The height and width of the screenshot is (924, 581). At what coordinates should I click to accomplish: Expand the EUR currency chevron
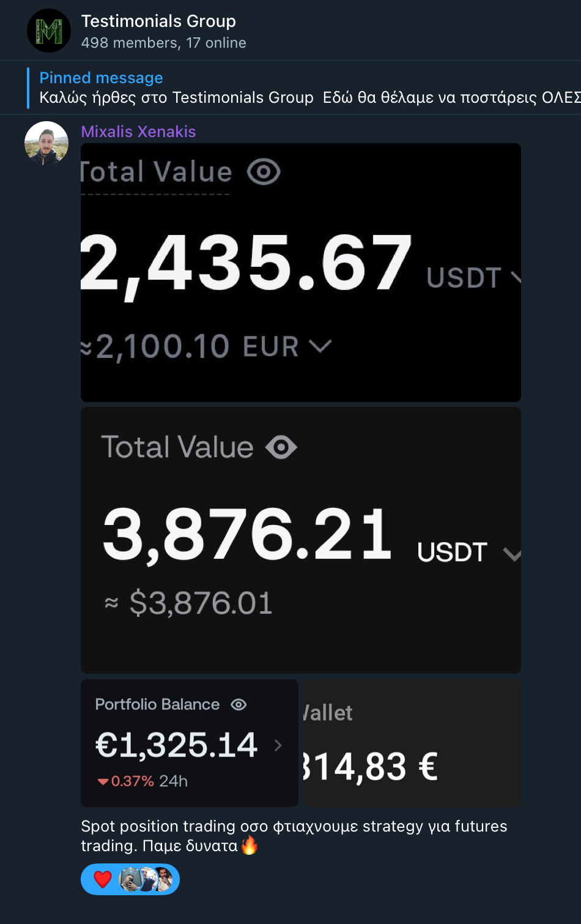coord(320,346)
